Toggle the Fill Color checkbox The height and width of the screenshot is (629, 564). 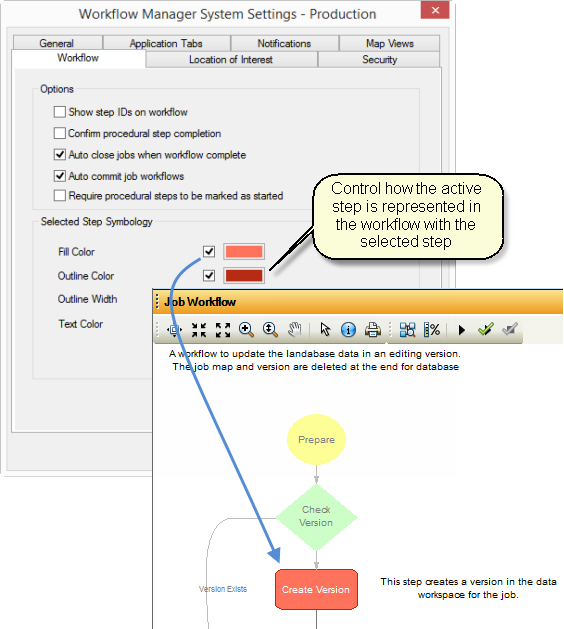tap(209, 252)
